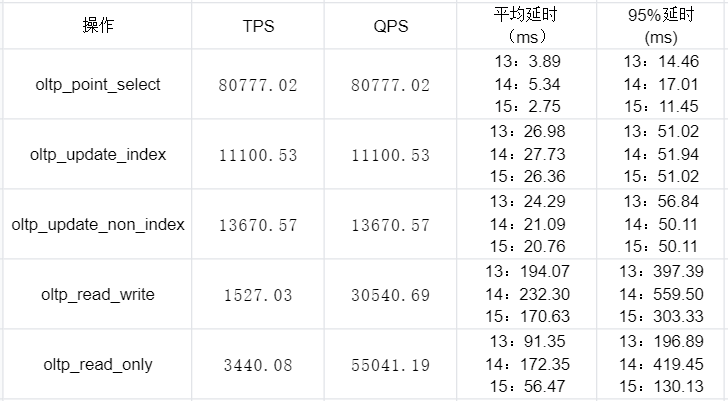Select TPS value 80777.02
The height and width of the screenshot is (401, 728).
click(258, 84)
